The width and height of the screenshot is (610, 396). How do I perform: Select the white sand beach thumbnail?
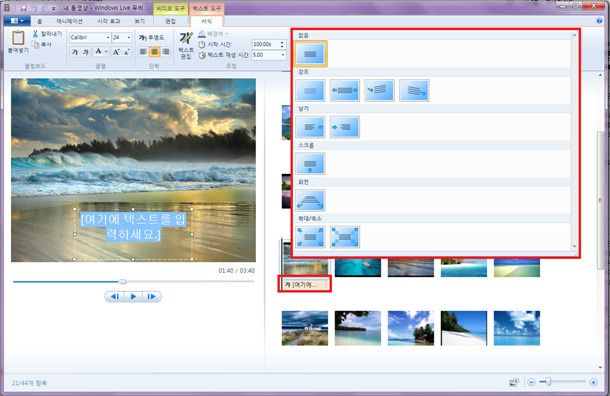pos(464,328)
